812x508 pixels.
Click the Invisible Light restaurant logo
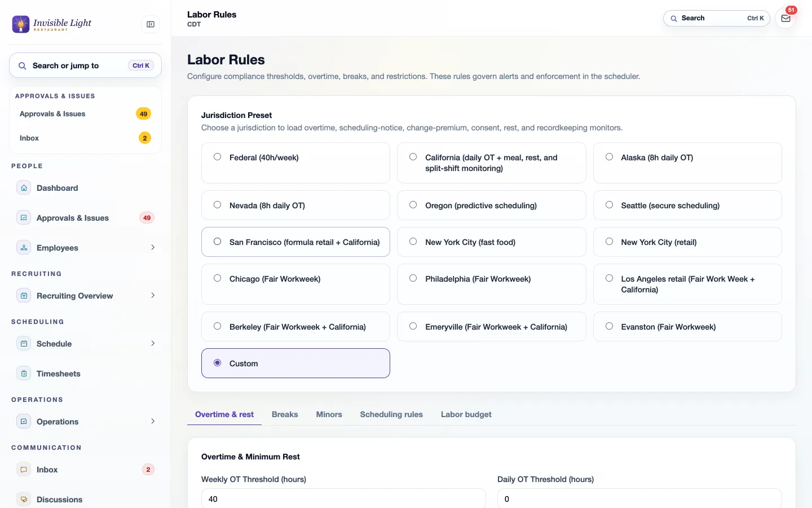52,24
